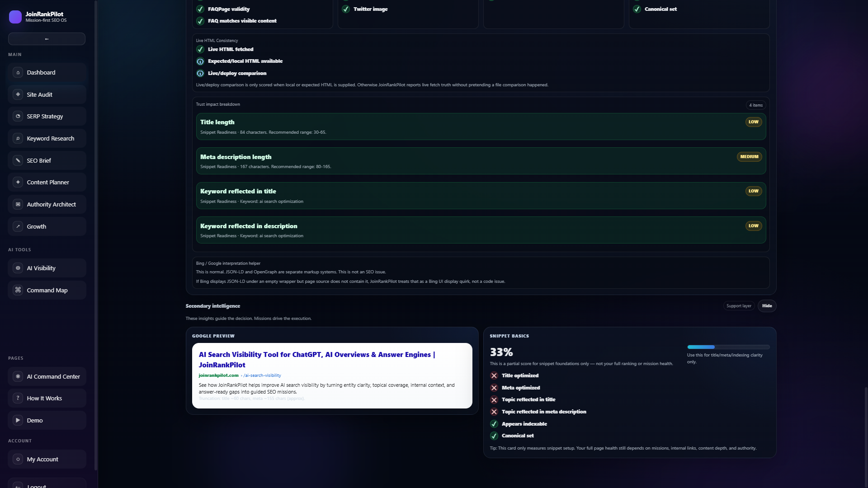Click the 33% snippet basics progress bar
868x488 pixels.
728,347
